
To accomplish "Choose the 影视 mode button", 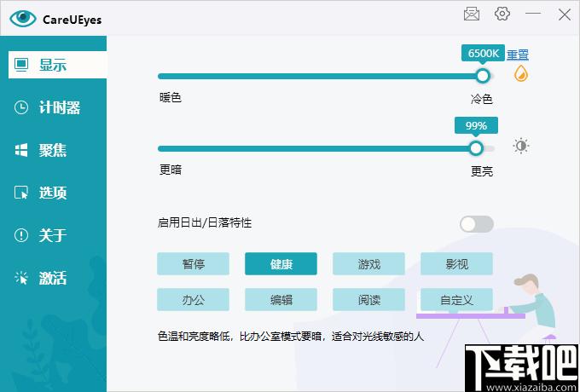I will pos(456,264).
